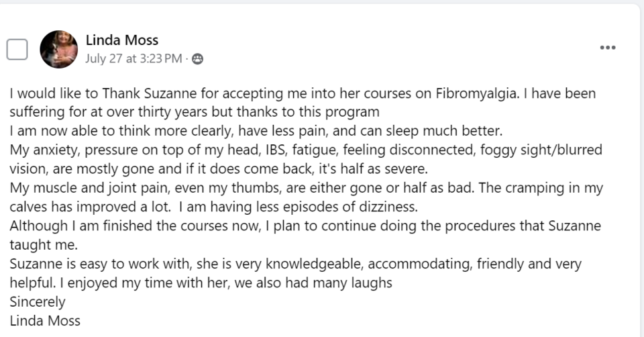
Task: Click the 'My anxiety, pressure on top' line
Action: click(306, 150)
